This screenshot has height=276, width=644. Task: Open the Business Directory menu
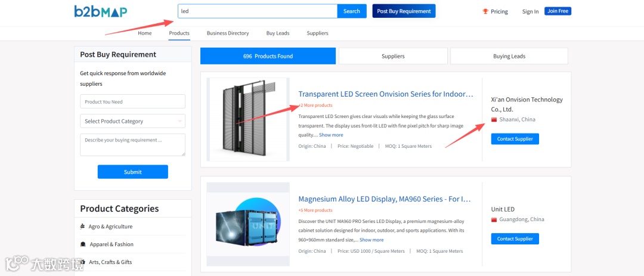(x=228, y=33)
